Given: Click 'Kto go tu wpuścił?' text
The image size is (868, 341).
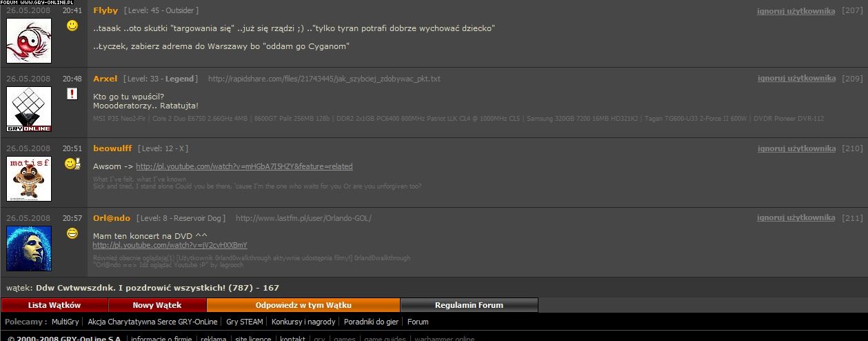Looking at the screenshot, I should pyautogui.click(x=129, y=97).
